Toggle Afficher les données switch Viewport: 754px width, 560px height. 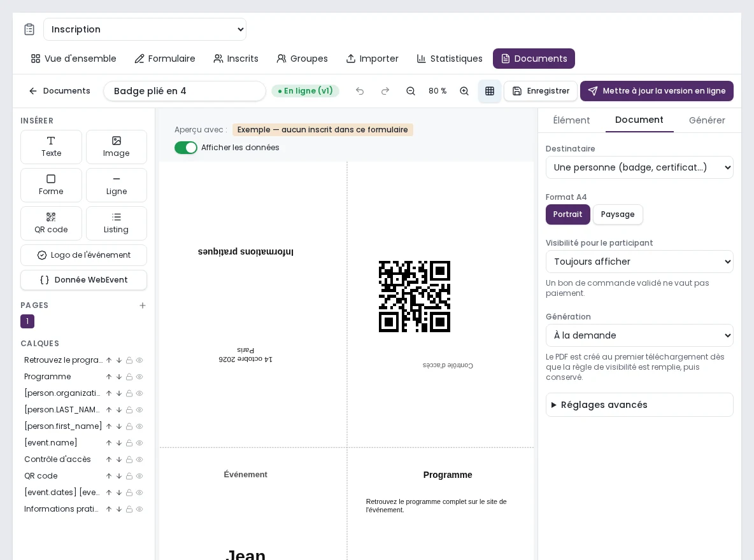pyautogui.click(x=185, y=148)
